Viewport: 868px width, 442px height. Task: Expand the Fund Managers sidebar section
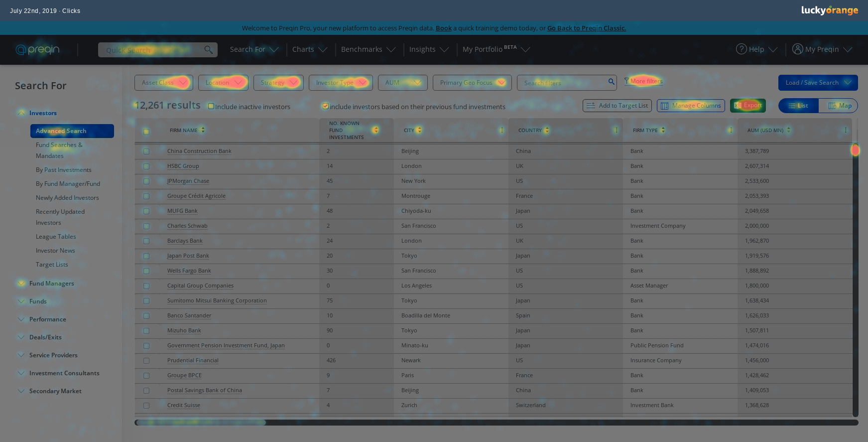click(21, 284)
